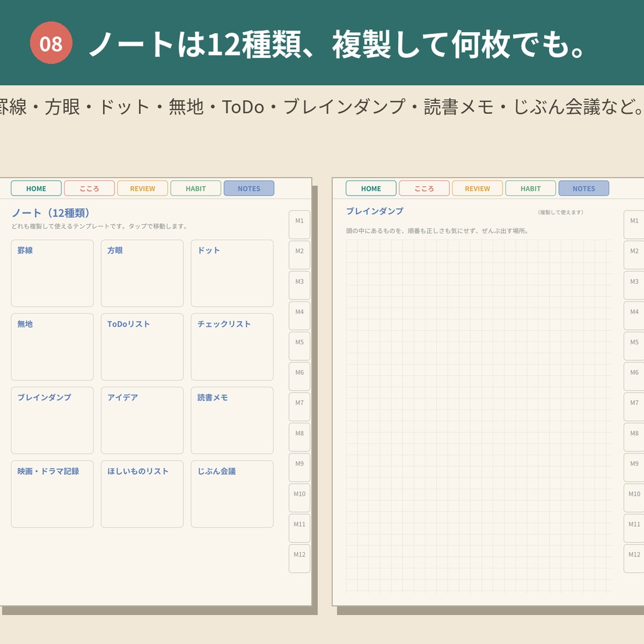Open REVIEW tab on the left page
The width and height of the screenshot is (644, 644).
pos(143,189)
